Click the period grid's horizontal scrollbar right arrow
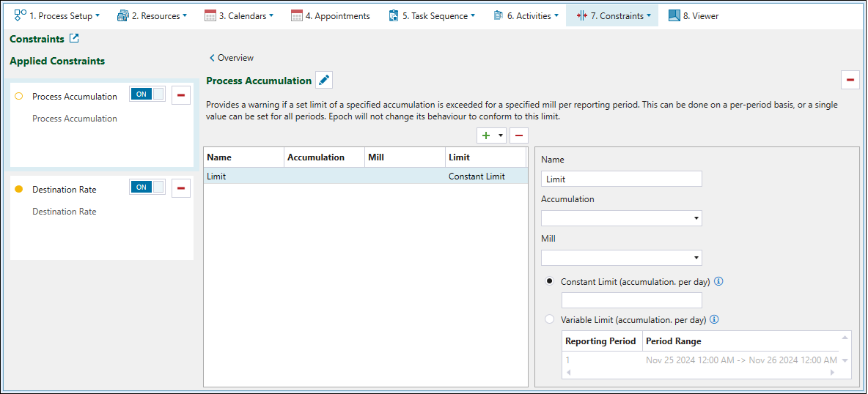Screen dimensions: 868x394 point(834,373)
